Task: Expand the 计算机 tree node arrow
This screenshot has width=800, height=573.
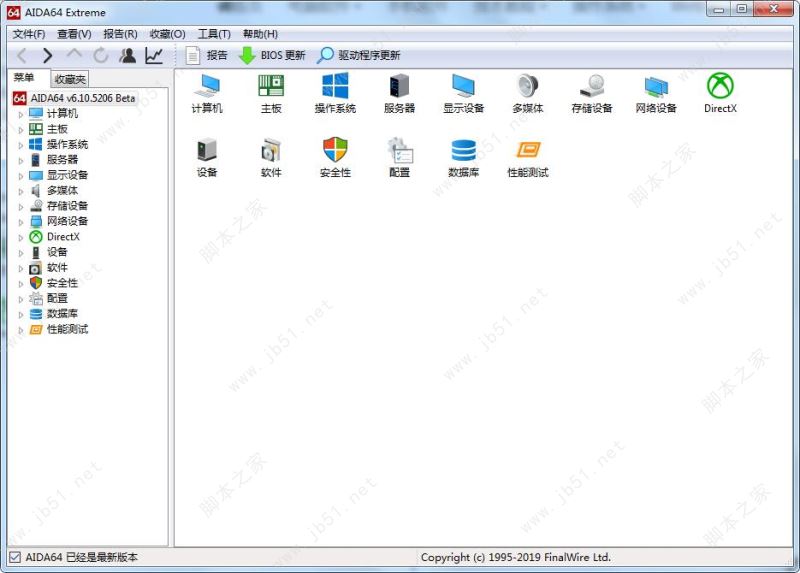Action: [x=20, y=114]
